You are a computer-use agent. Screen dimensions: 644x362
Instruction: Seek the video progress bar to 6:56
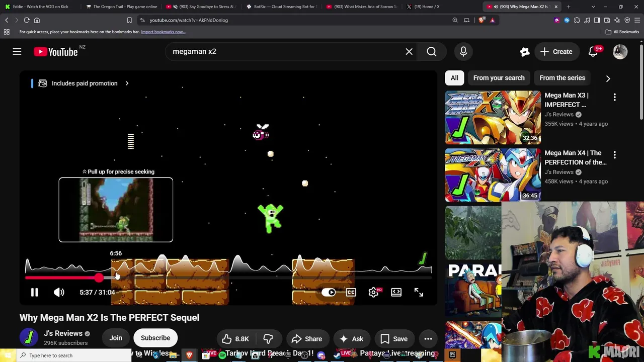[116, 278]
